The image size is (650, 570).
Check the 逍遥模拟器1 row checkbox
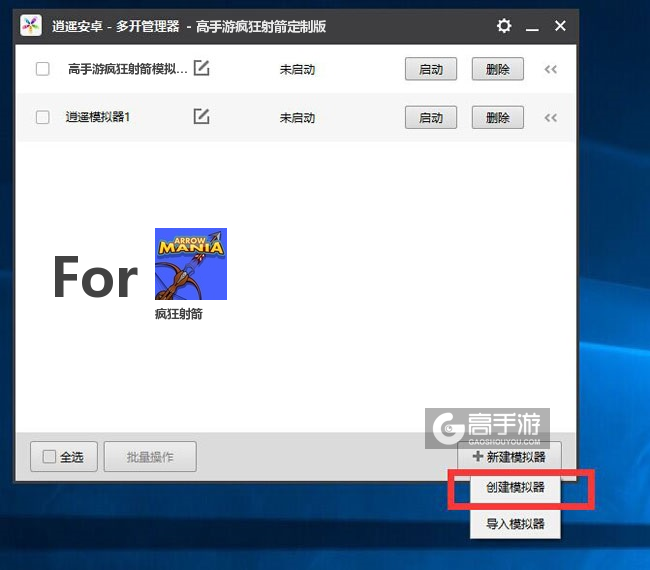[42, 117]
